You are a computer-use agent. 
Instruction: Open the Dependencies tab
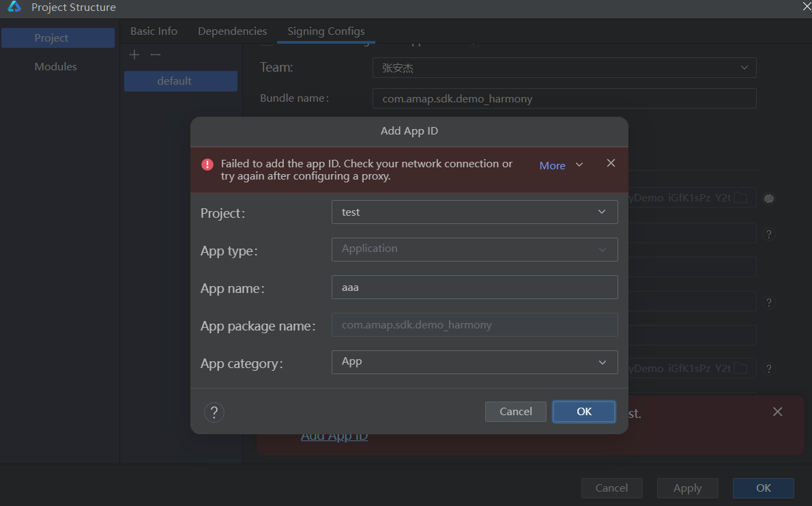click(x=232, y=31)
